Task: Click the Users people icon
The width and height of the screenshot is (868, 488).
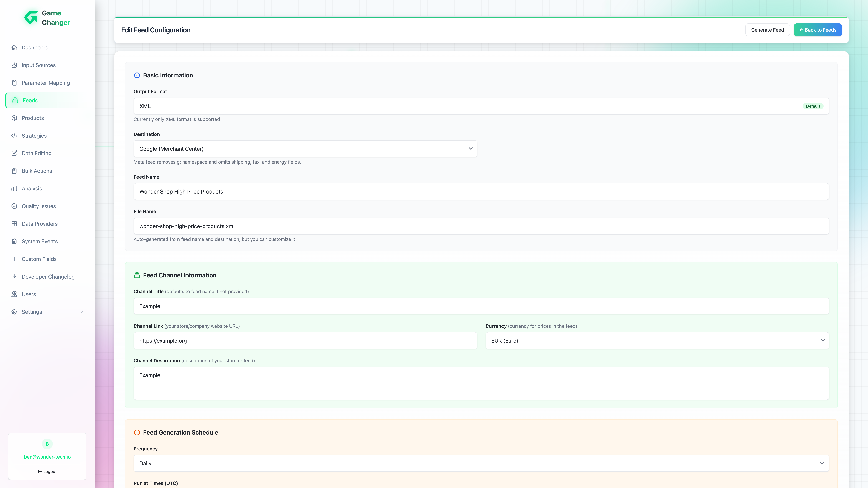Action: tap(14, 294)
